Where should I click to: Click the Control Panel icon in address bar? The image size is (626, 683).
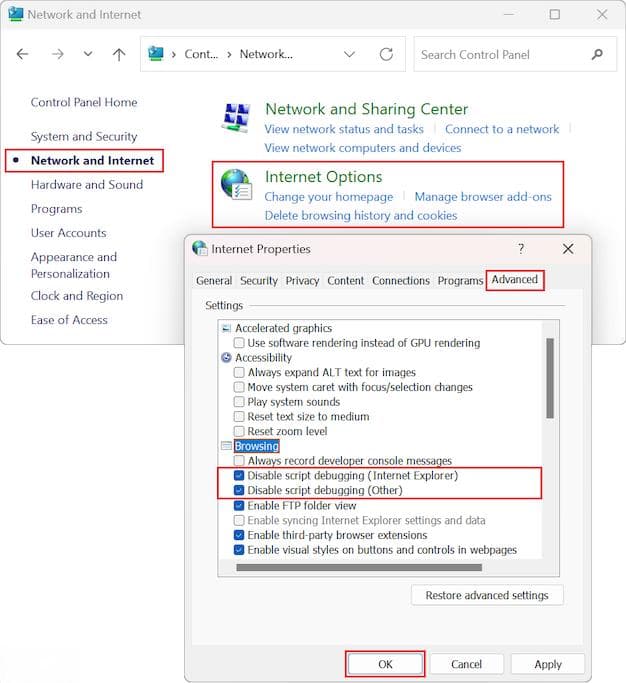point(156,54)
